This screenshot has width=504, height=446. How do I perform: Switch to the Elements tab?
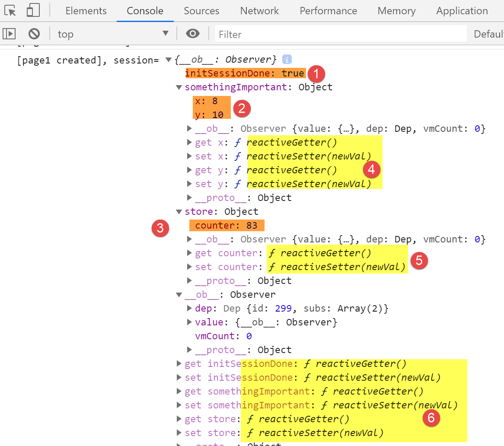coord(86,11)
